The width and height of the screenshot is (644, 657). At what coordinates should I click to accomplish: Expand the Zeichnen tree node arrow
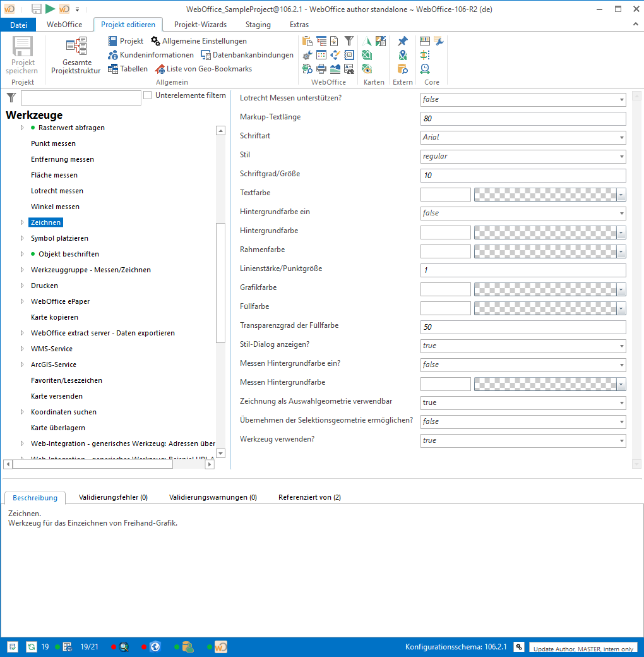click(23, 222)
